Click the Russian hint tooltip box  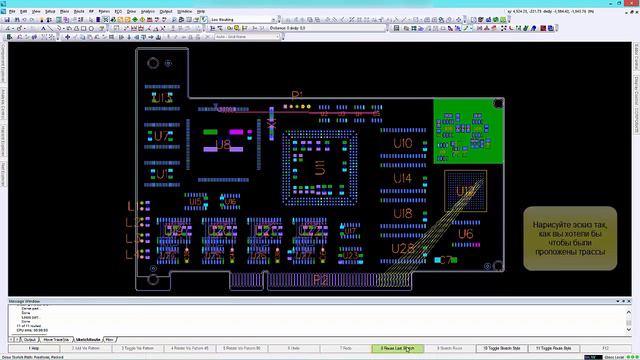click(x=570, y=238)
